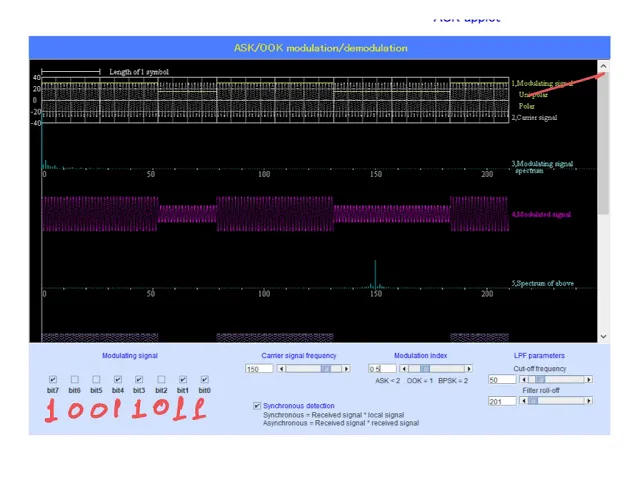Click the carrier signal frequency value field
The image size is (640, 480).
pyautogui.click(x=259, y=369)
